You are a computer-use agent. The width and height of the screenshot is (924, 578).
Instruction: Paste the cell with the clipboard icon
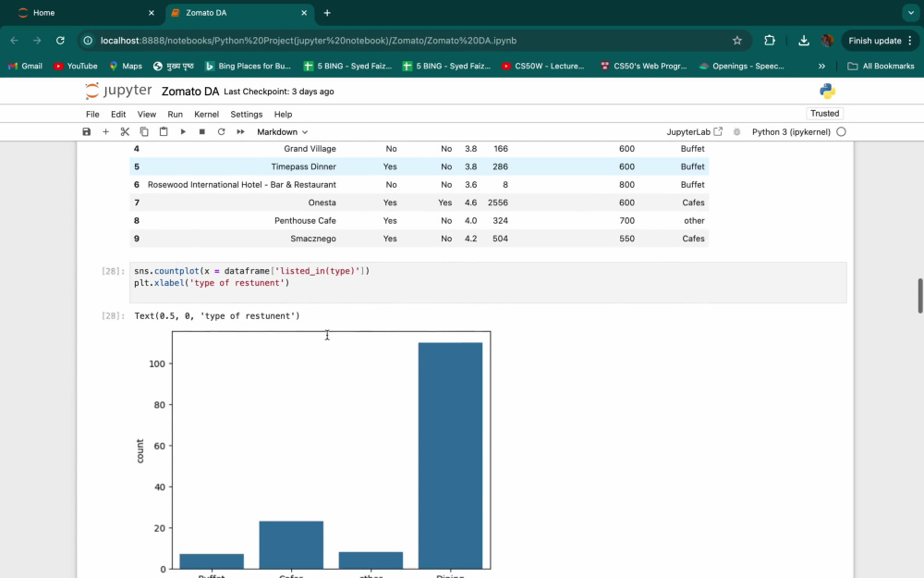(x=164, y=131)
